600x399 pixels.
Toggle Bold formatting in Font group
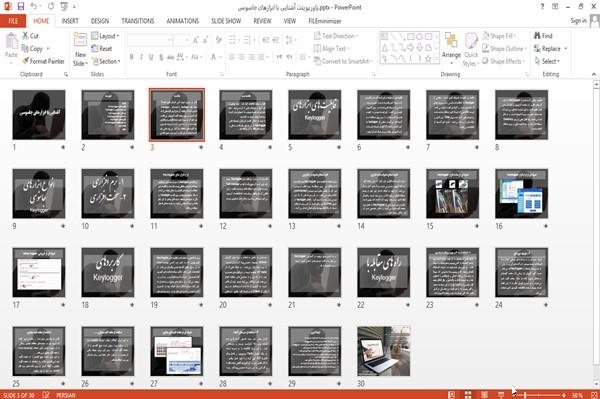coord(132,57)
